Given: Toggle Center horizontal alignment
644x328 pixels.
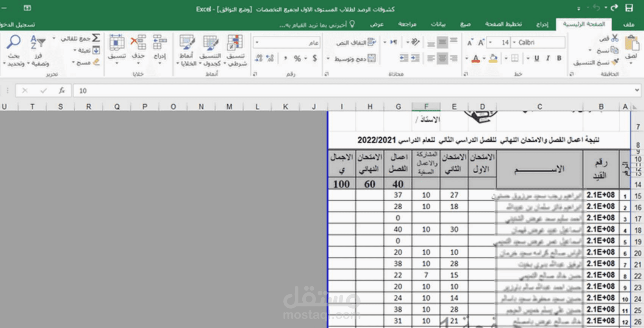Looking at the screenshot, I should tap(442, 58).
